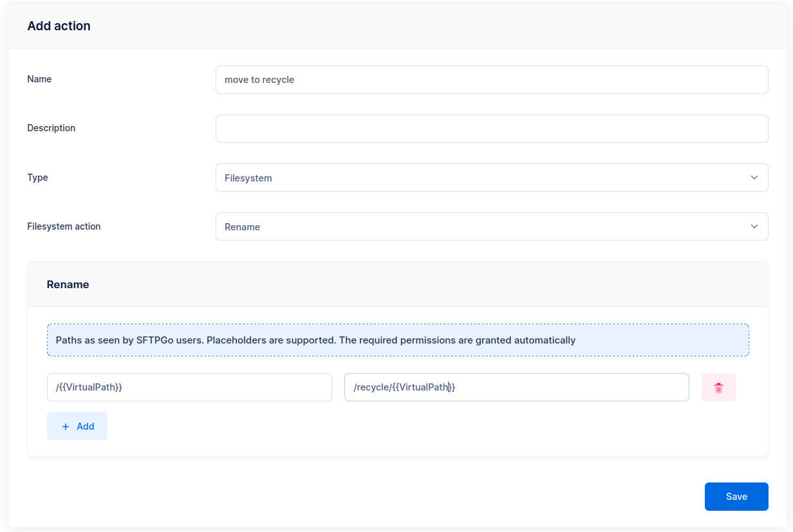Open the selector showing Rename
The height and width of the screenshot is (532, 793).
[483, 226]
